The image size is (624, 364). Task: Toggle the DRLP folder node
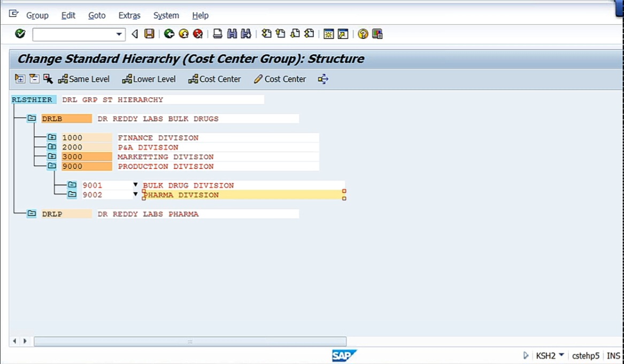pos(32,214)
